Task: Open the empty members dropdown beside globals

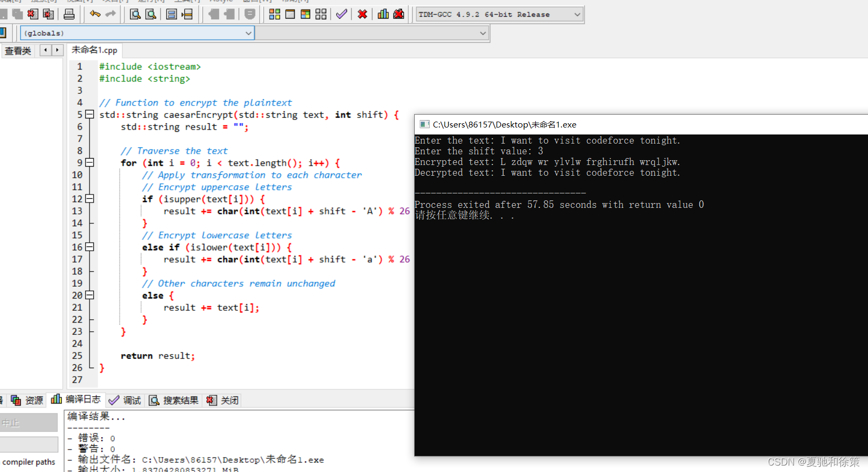Action: pyautogui.click(x=372, y=33)
